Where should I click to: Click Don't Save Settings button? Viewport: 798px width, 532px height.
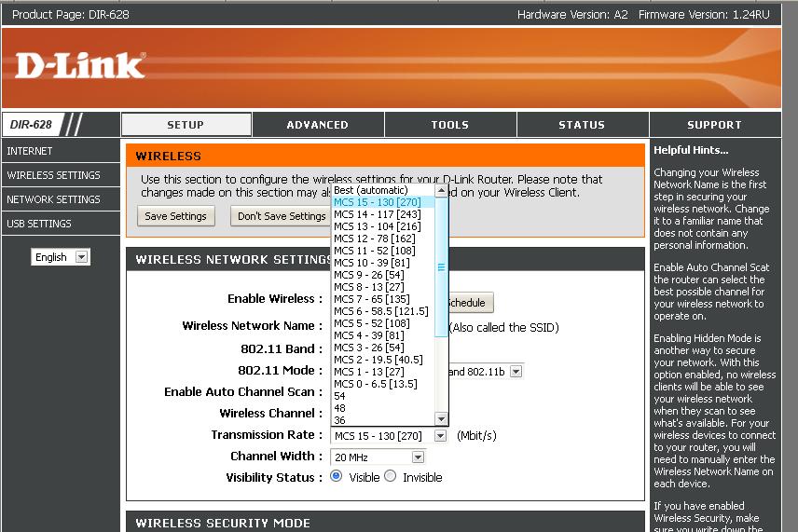click(281, 216)
